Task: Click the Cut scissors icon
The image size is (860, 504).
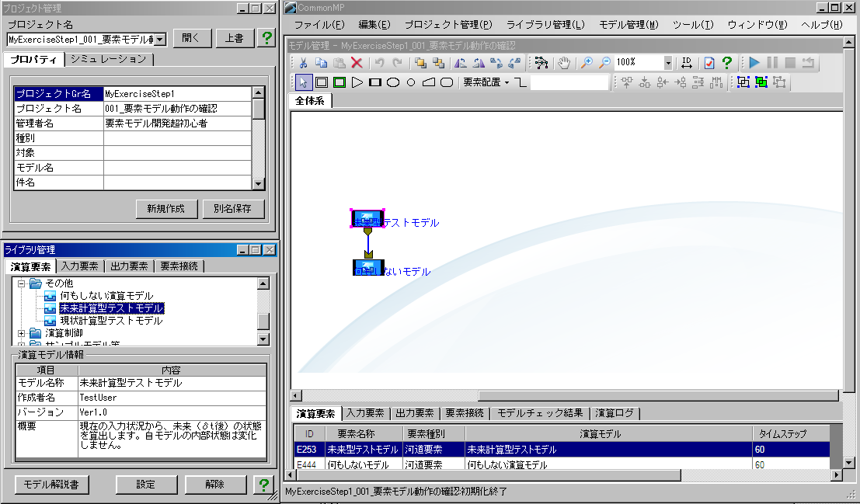Action: tap(303, 63)
